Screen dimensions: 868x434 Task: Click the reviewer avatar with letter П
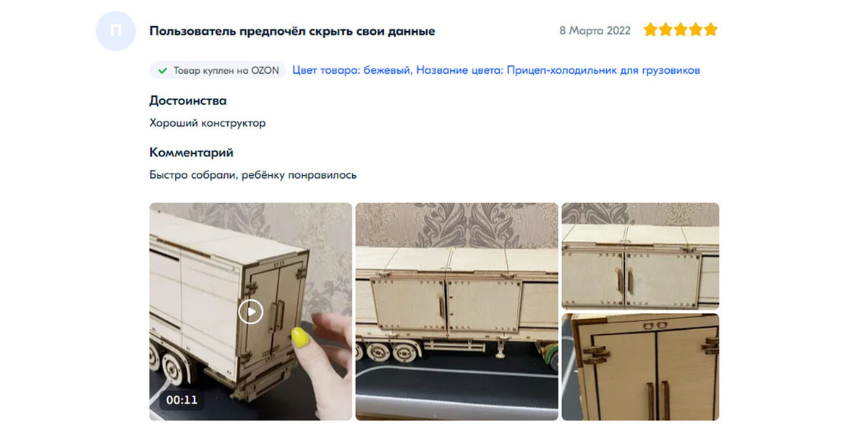116,31
